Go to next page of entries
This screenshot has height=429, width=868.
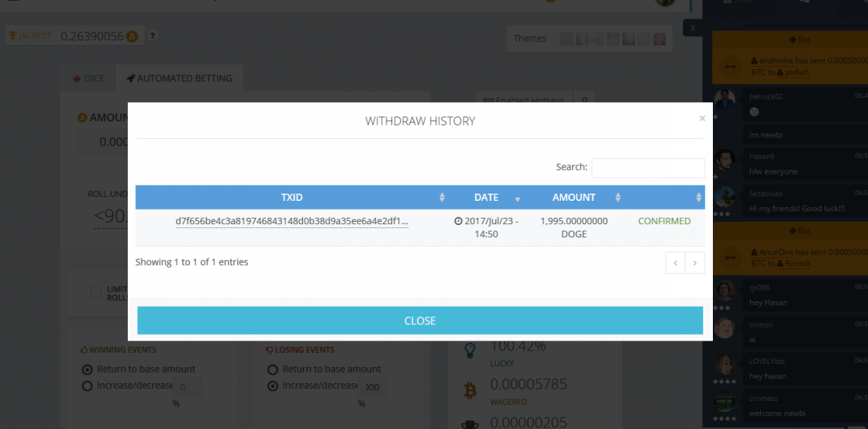pyautogui.click(x=695, y=263)
